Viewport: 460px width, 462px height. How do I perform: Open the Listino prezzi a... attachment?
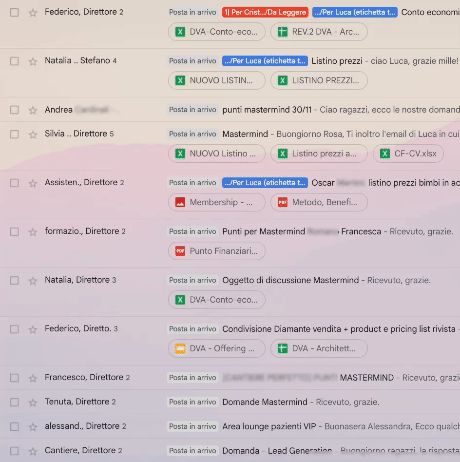(319, 154)
